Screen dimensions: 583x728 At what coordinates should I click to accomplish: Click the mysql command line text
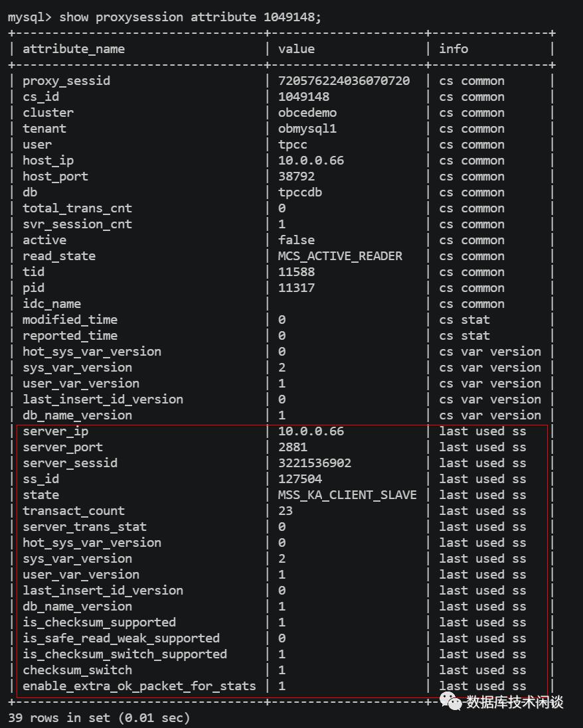coord(165,17)
